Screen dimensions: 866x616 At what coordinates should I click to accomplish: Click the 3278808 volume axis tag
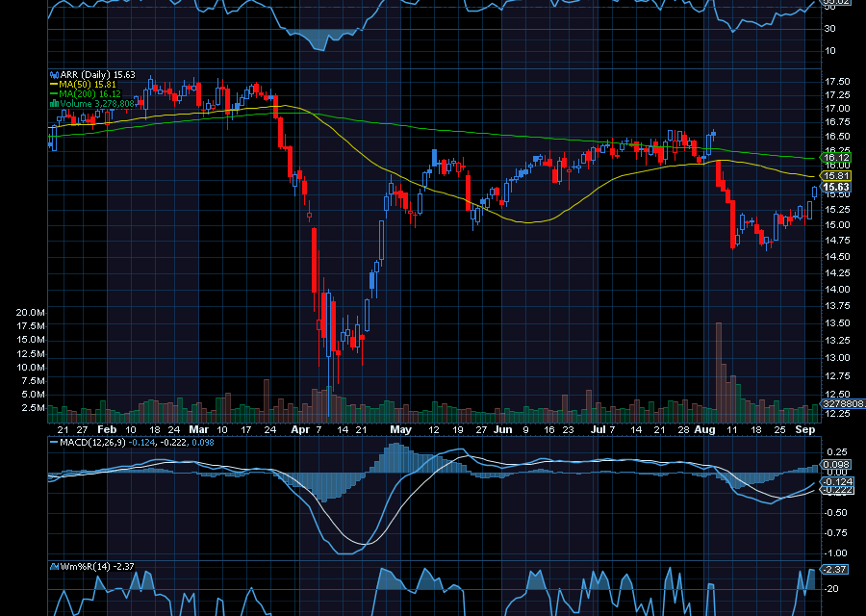pos(843,404)
